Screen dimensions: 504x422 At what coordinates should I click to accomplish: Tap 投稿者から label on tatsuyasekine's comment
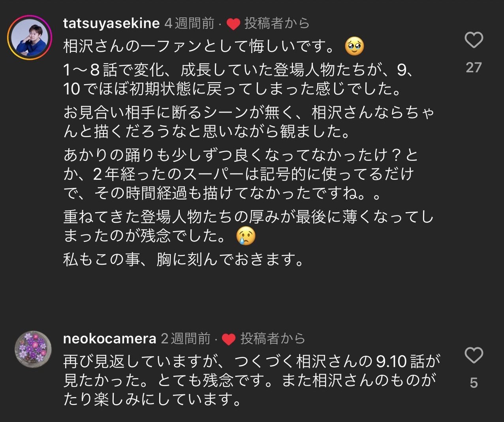tap(276, 24)
